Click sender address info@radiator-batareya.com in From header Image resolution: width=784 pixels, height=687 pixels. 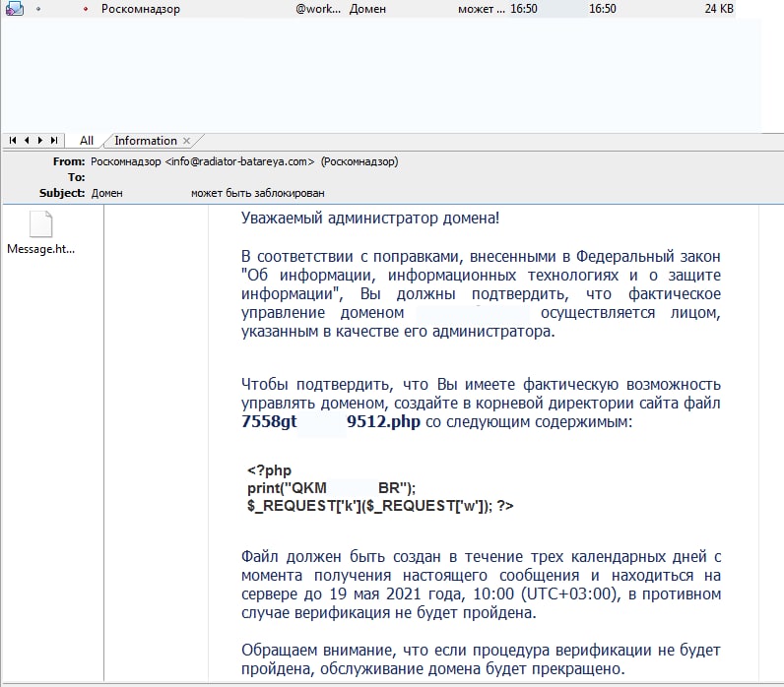tap(239, 161)
